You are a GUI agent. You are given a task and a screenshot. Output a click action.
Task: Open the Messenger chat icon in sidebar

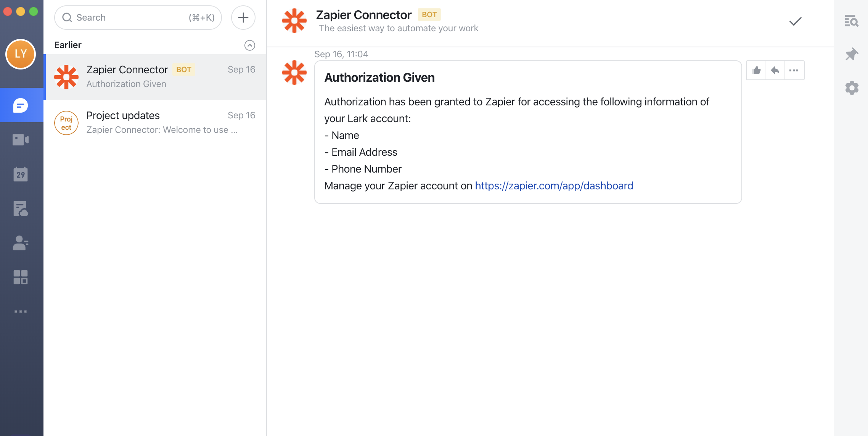pos(21,105)
